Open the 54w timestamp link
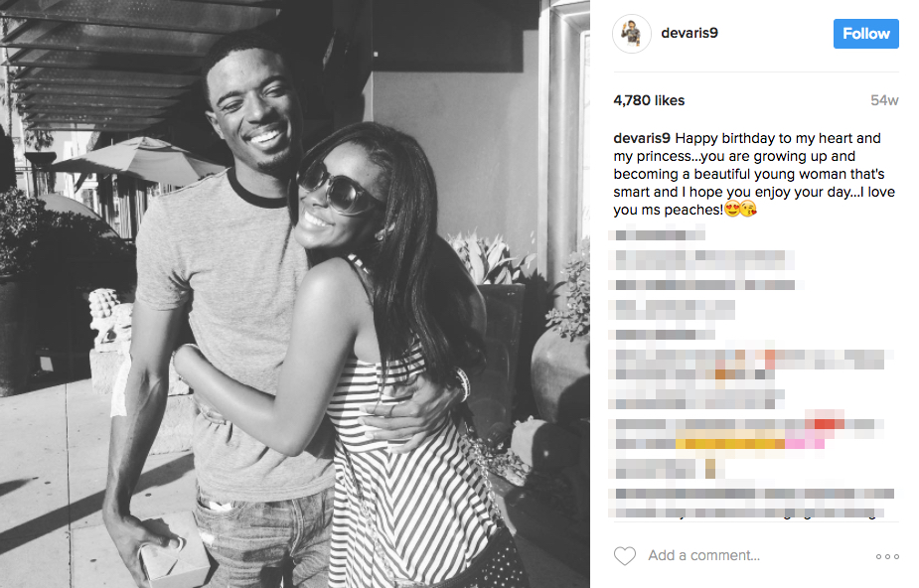919x588 pixels. pyautogui.click(x=884, y=100)
